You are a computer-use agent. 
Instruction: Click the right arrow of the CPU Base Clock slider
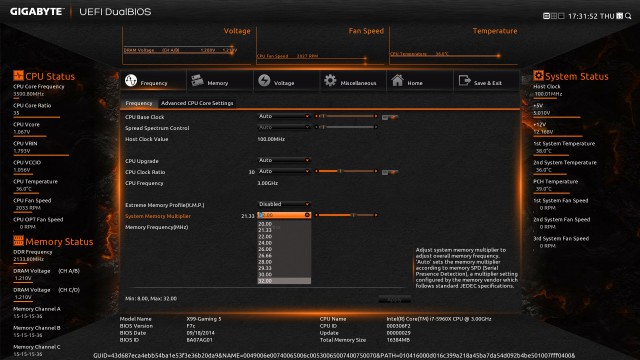pos(376,116)
